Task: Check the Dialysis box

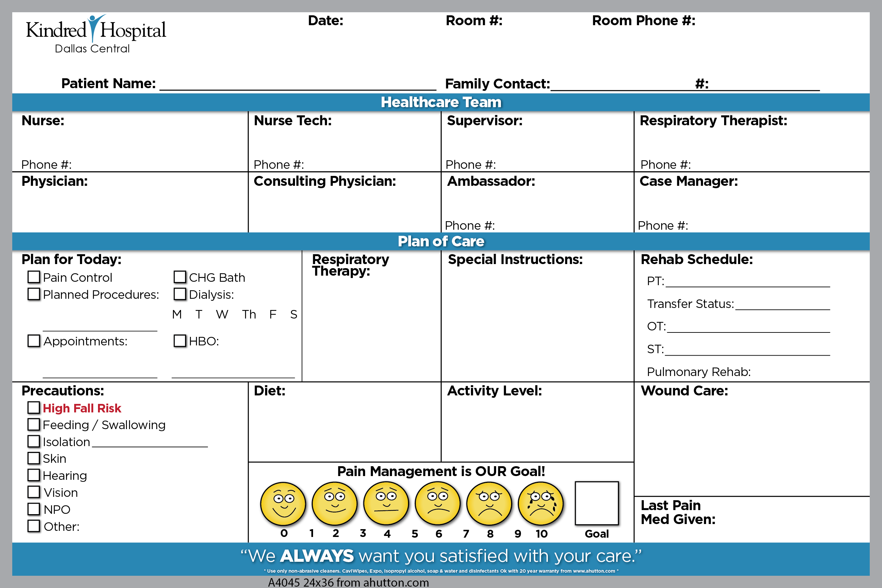Action: tap(180, 294)
